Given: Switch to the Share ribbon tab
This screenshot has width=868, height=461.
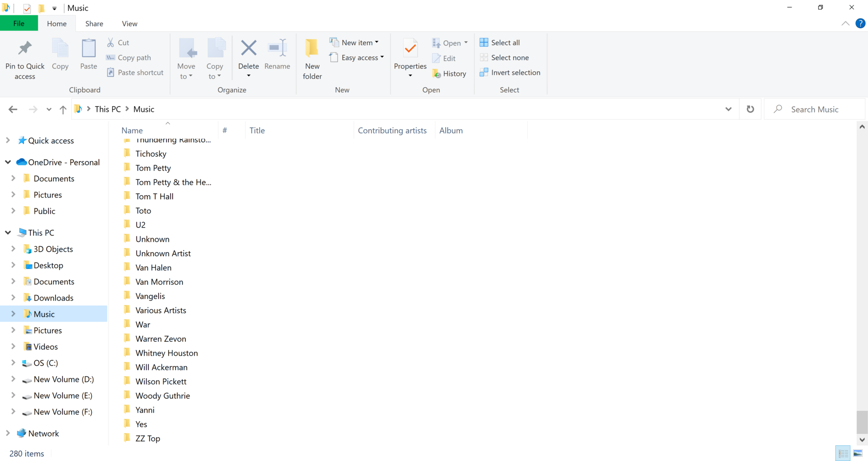Looking at the screenshot, I should 94,24.
